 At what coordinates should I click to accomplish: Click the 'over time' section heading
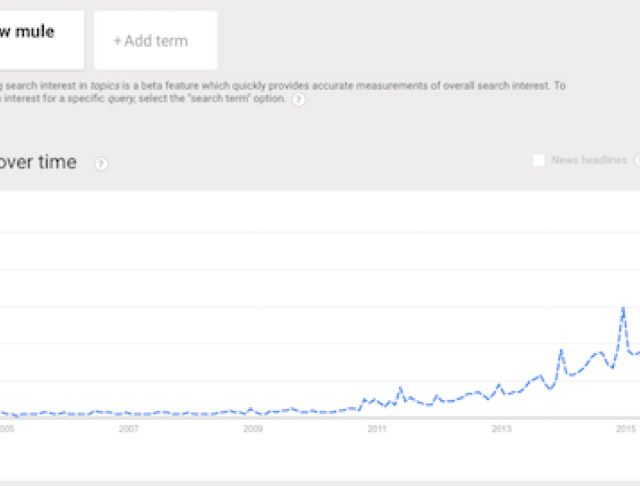pos(38,163)
